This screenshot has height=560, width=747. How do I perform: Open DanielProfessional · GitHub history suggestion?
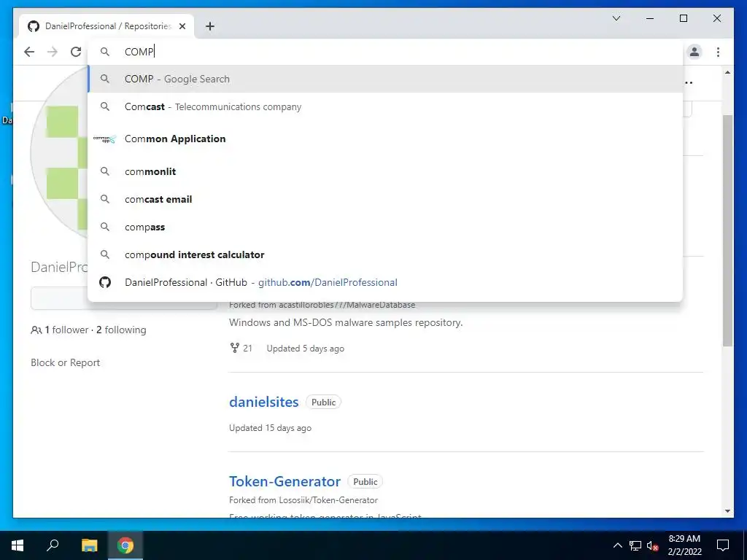[x=385, y=282]
